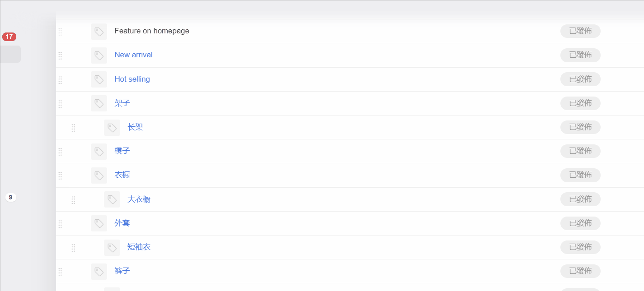The height and width of the screenshot is (291, 644).
Task: Click the drag handle for 衣櫥 row
Action: coord(60,176)
